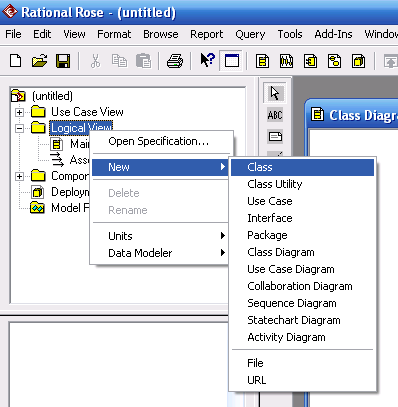Click the Rational Rose title bar logo
This screenshot has height=407, width=398.
tap(9, 12)
